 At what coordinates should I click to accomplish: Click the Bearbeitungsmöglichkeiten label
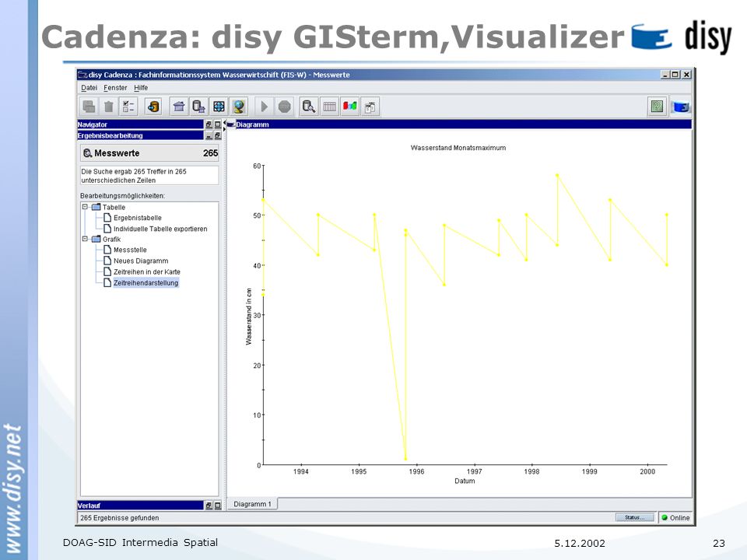click(122, 196)
